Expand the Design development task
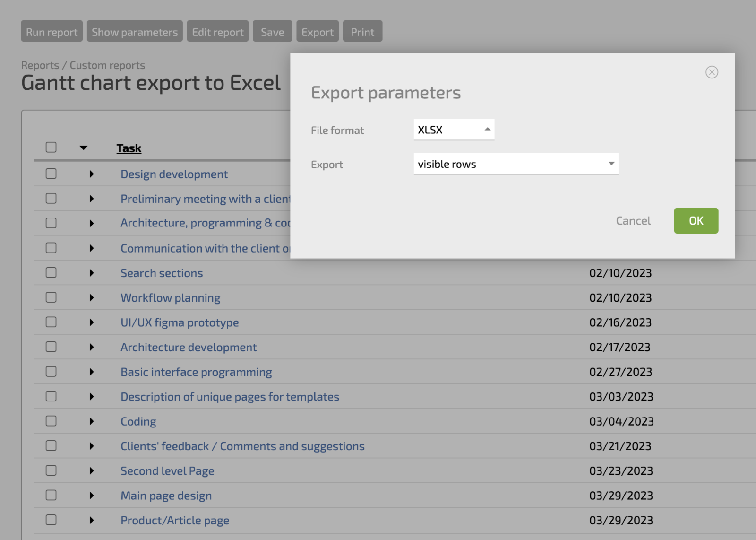Viewport: 756px width, 540px height. (x=92, y=174)
